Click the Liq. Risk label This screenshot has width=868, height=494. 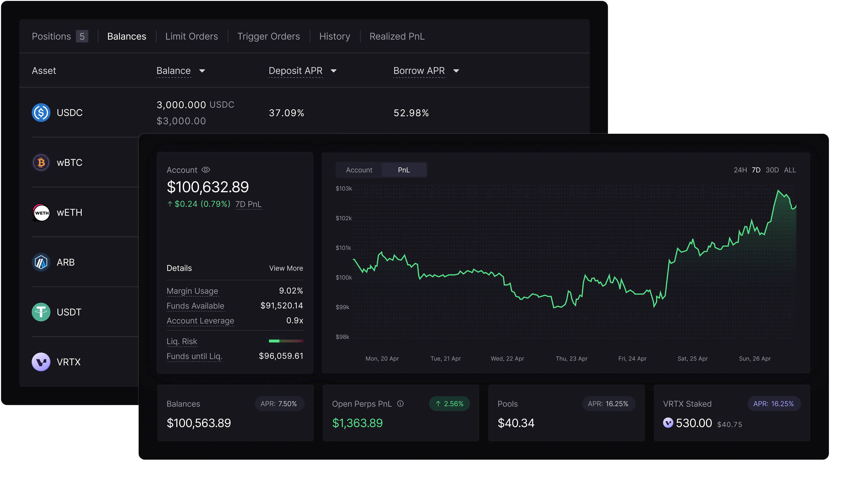(182, 341)
